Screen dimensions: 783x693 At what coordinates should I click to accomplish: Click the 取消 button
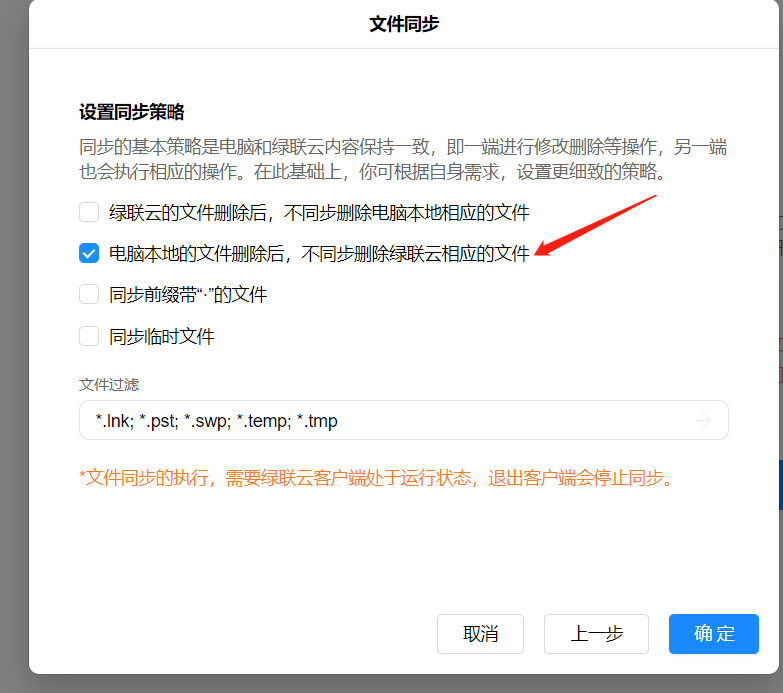click(x=480, y=634)
